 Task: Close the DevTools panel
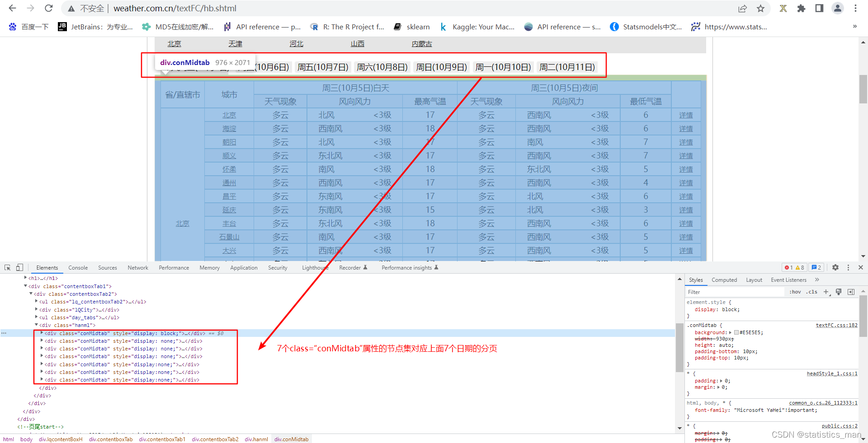pyautogui.click(x=861, y=267)
